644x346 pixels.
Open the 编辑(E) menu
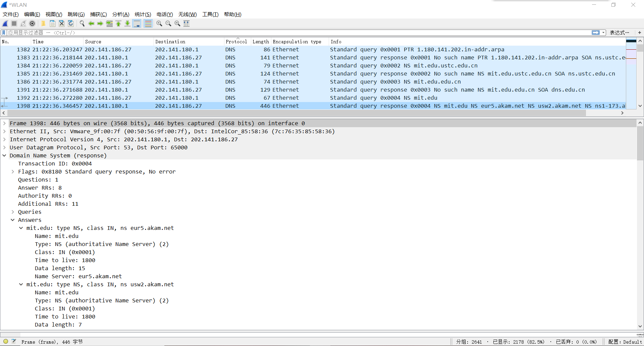(32, 14)
